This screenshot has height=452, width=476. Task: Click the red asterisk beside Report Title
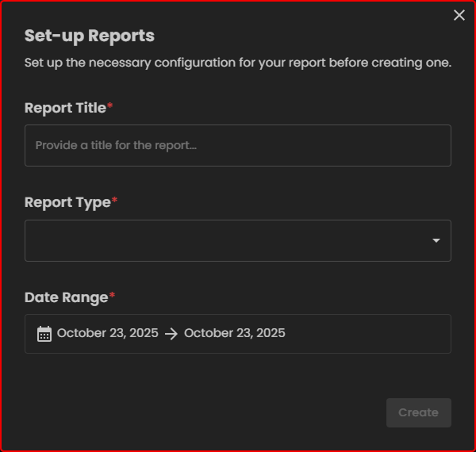click(x=110, y=106)
